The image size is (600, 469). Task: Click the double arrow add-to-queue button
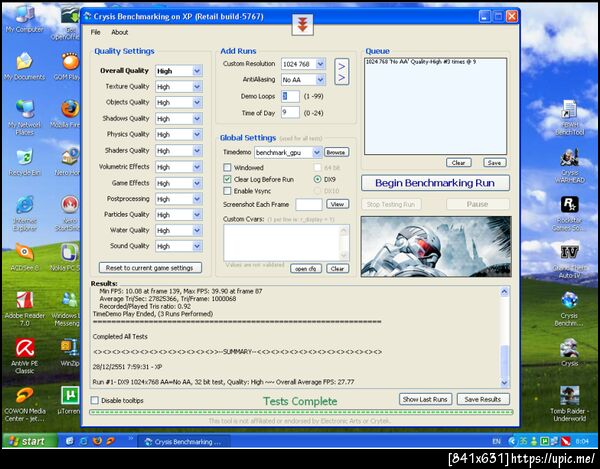[342, 72]
